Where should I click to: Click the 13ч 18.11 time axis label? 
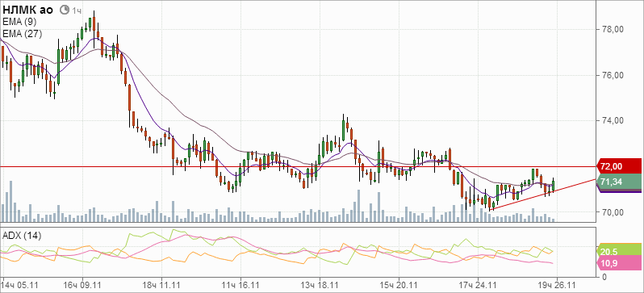click(x=320, y=284)
